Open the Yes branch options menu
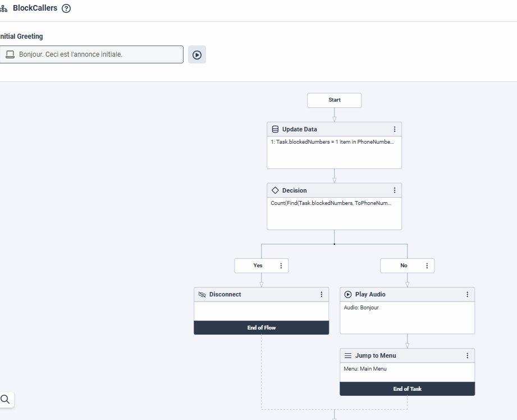 [x=281, y=266]
